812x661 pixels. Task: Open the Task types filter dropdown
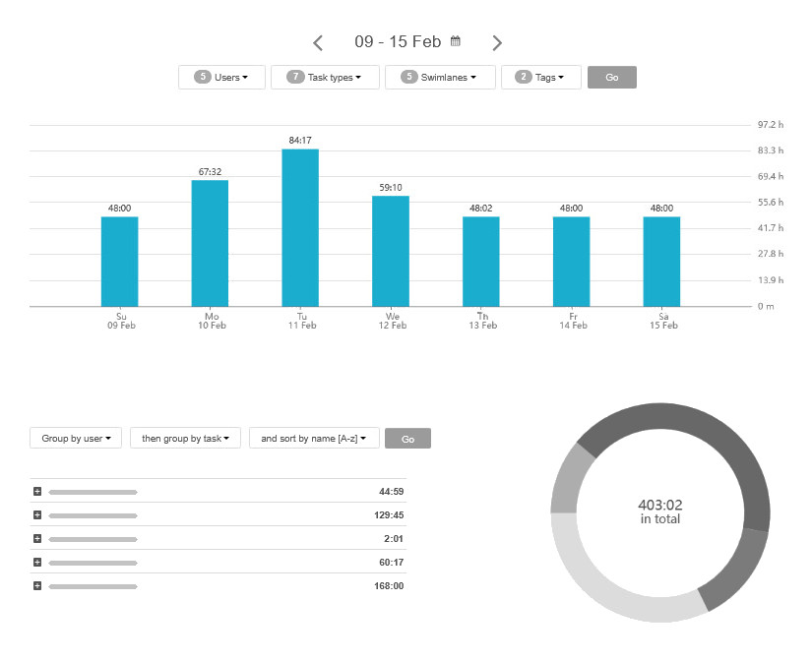325,77
